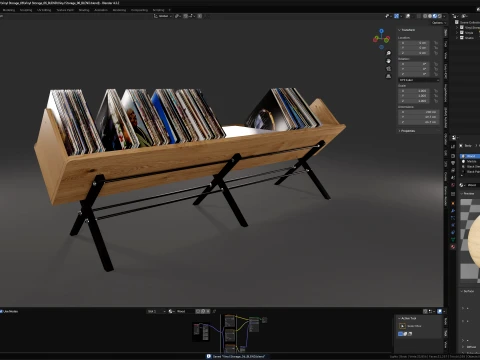Open the View Layer properties tab icon
480x360 pixels.
tap(453, 170)
